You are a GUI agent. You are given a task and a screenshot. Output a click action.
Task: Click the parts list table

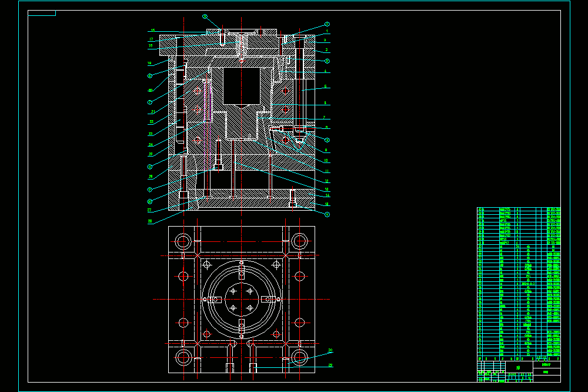tap(519, 284)
